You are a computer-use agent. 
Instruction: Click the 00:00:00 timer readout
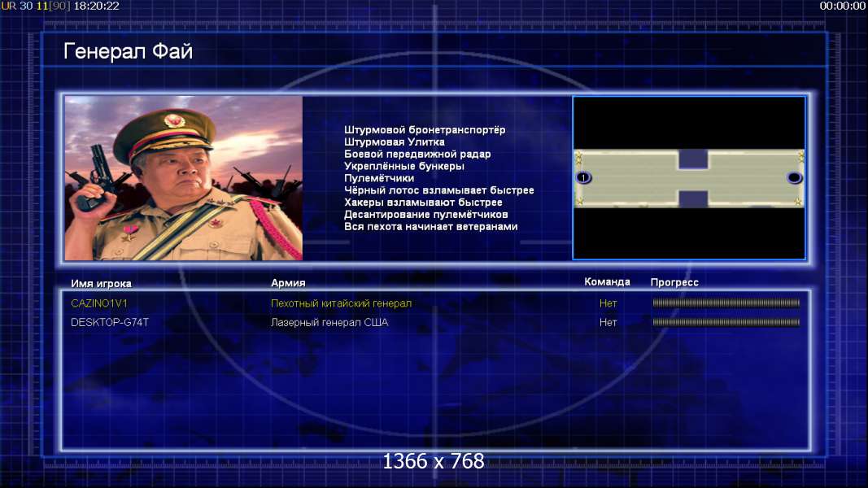(x=843, y=6)
